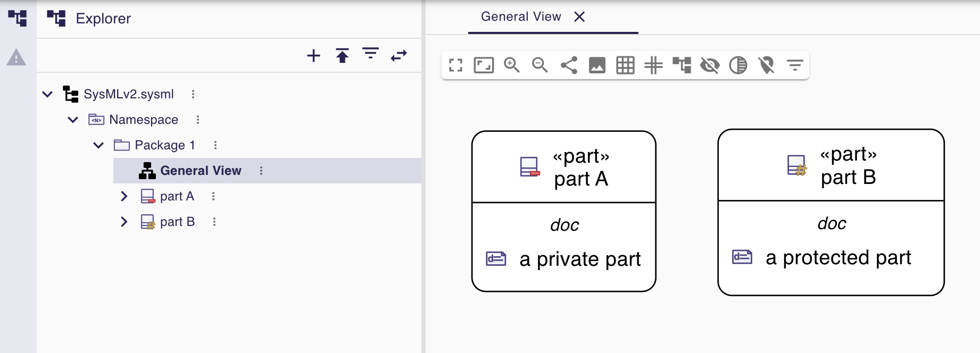This screenshot has height=353, width=980.
Task: Click the arrange all layout icon
Action: pos(682,65)
